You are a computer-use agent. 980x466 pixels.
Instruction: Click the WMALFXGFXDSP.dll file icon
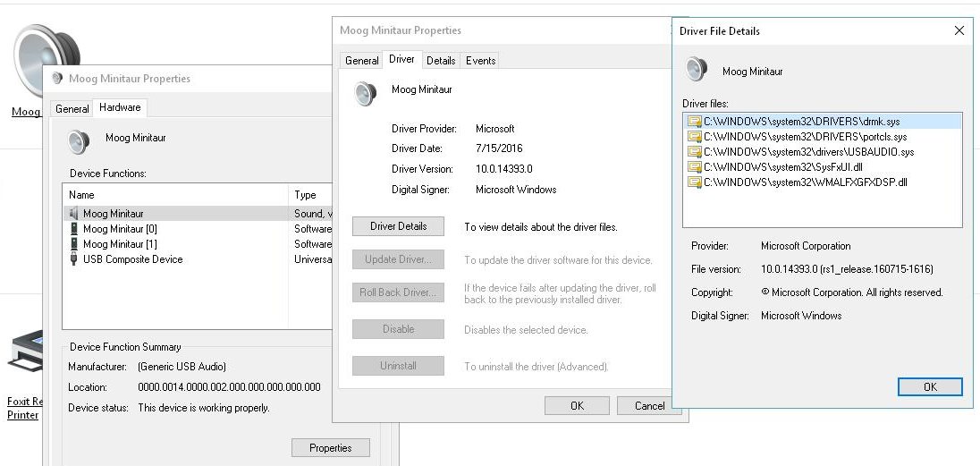(694, 182)
